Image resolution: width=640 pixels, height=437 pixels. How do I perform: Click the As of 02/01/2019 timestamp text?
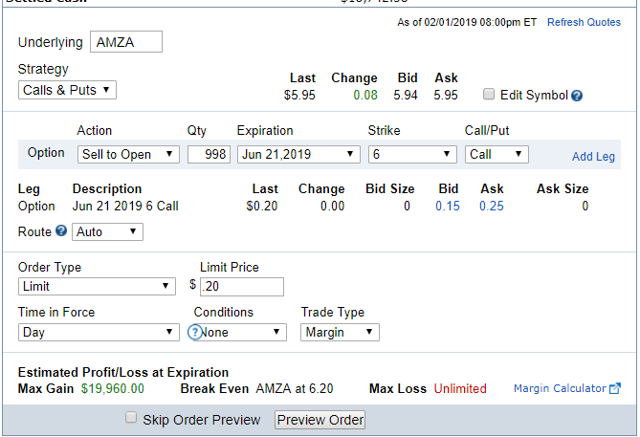coord(467,22)
